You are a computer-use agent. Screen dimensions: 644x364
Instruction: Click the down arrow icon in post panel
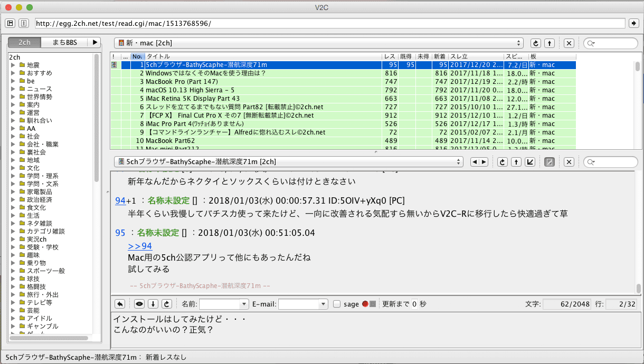[x=153, y=304]
